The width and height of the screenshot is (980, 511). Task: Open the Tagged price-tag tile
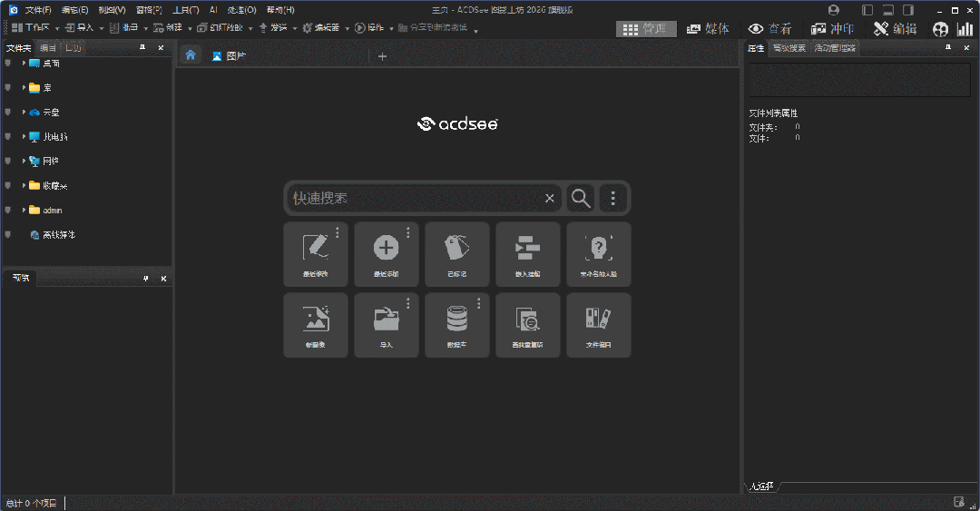coord(456,254)
